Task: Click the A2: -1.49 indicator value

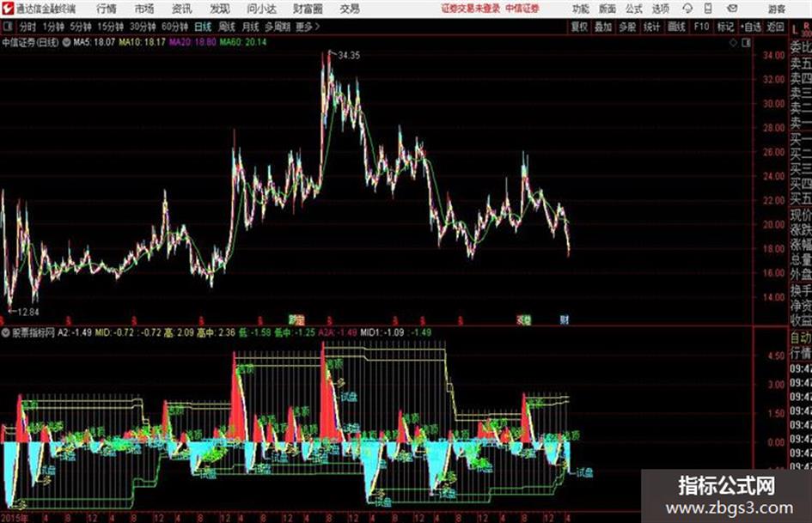Action: point(75,332)
